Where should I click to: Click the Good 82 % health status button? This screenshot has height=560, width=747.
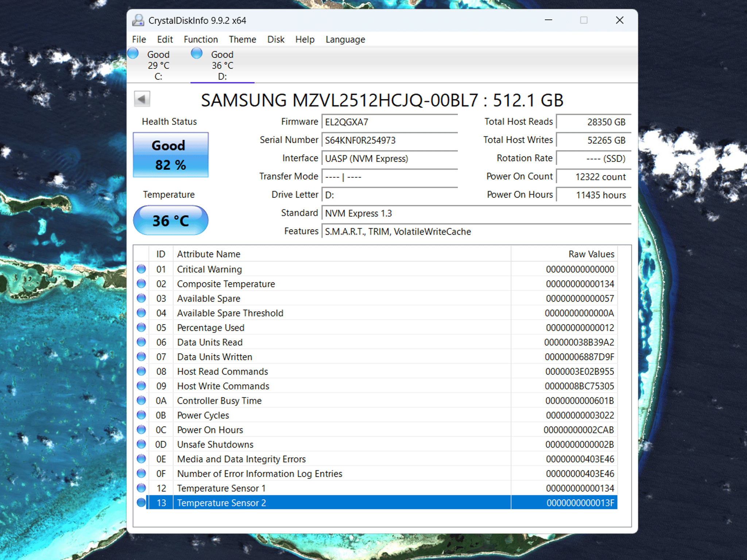point(171,155)
